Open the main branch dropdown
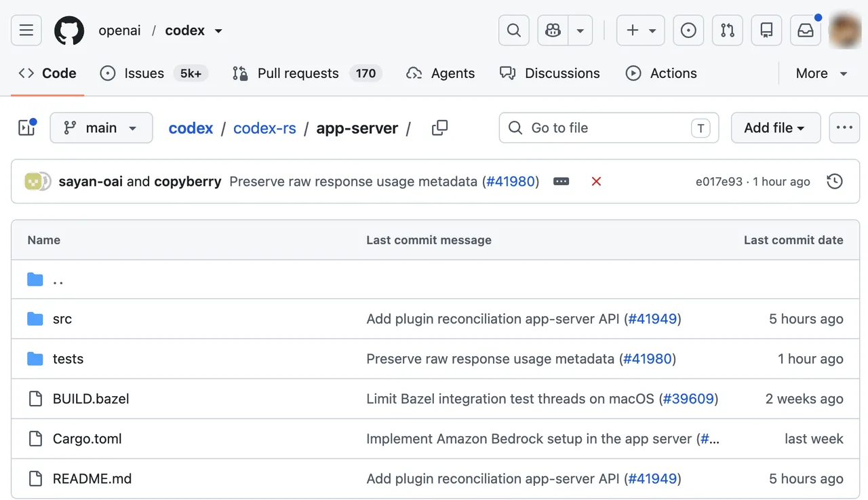The height and width of the screenshot is (500, 868). click(x=101, y=128)
